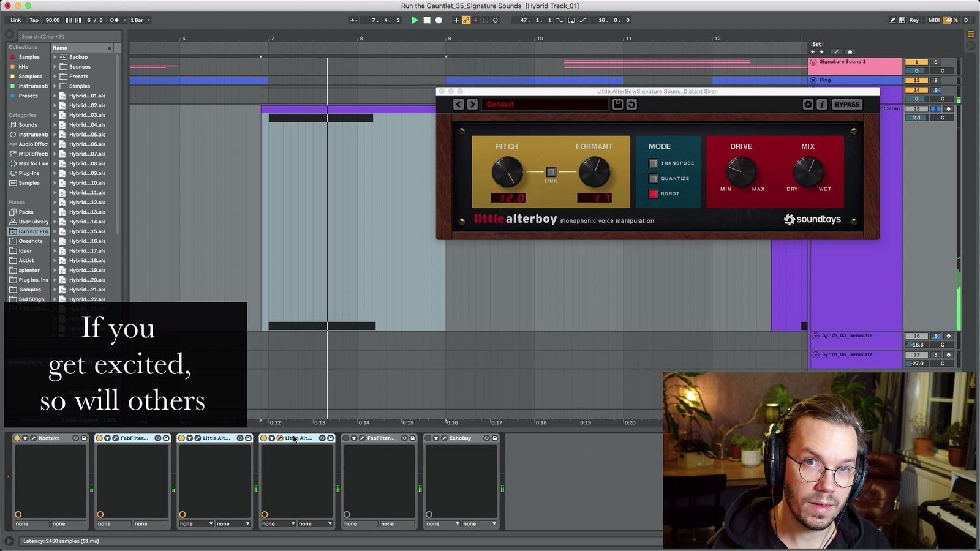Click the Key map mode icon in the transport

[914, 20]
